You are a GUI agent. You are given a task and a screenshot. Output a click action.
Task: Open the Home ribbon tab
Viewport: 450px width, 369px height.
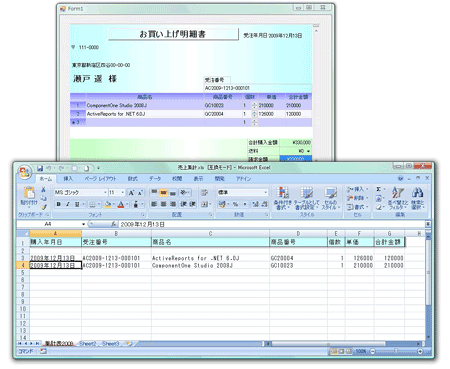(x=46, y=179)
